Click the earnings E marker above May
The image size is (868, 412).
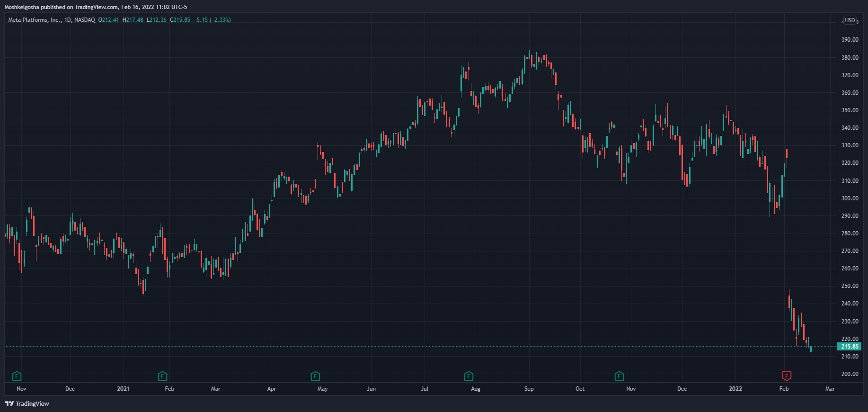point(315,376)
